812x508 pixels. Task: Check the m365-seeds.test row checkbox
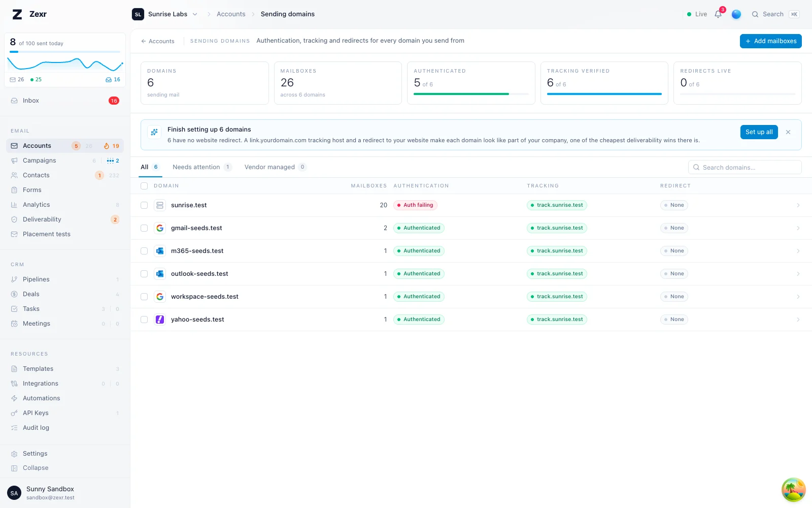[144, 251]
